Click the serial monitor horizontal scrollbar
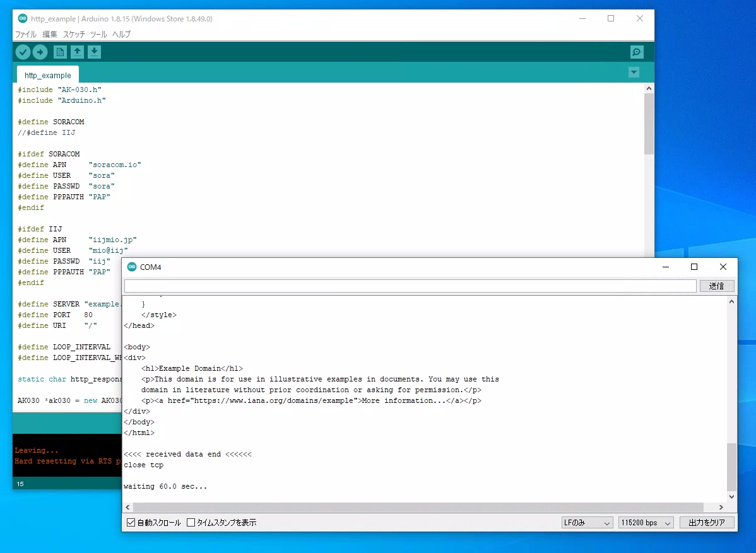This screenshot has width=756, height=553. pyautogui.click(x=418, y=507)
